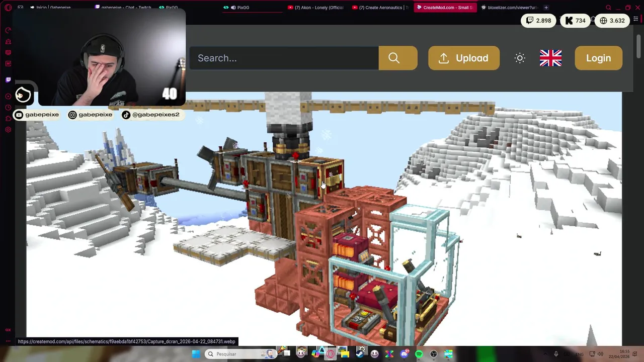Viewport: 644px width, 362px height.
Task: Click the Opera GX logo menu
Action: tap(8, 8)
